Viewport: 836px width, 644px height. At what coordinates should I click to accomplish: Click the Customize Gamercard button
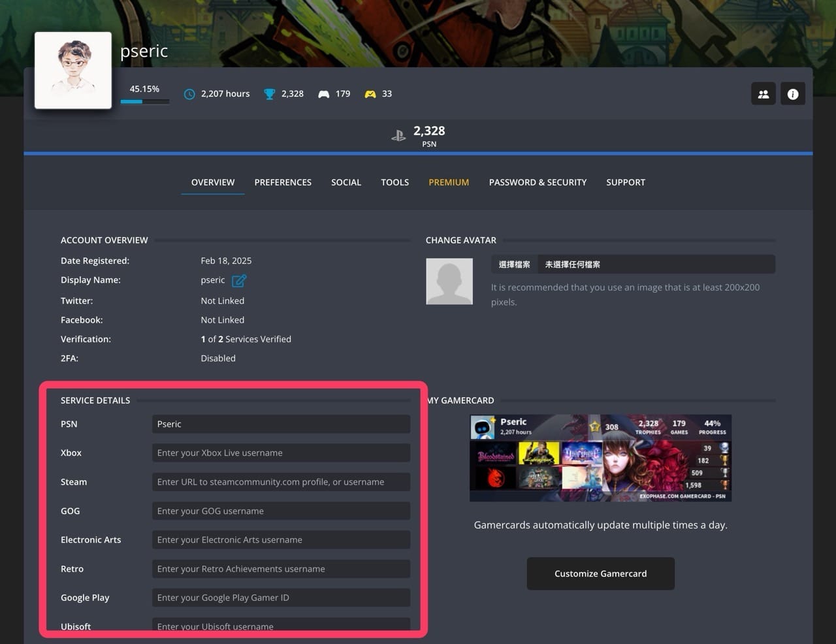[601, 573]
